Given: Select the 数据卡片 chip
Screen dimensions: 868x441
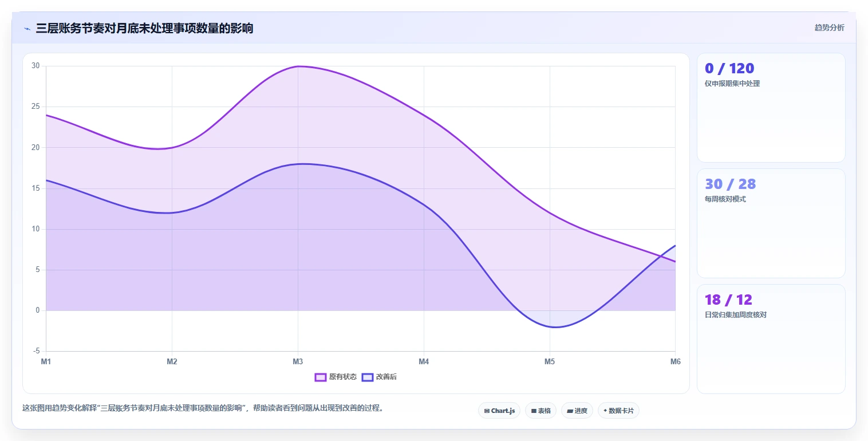Looking at the screenshot, I should (x=618, y=411).
